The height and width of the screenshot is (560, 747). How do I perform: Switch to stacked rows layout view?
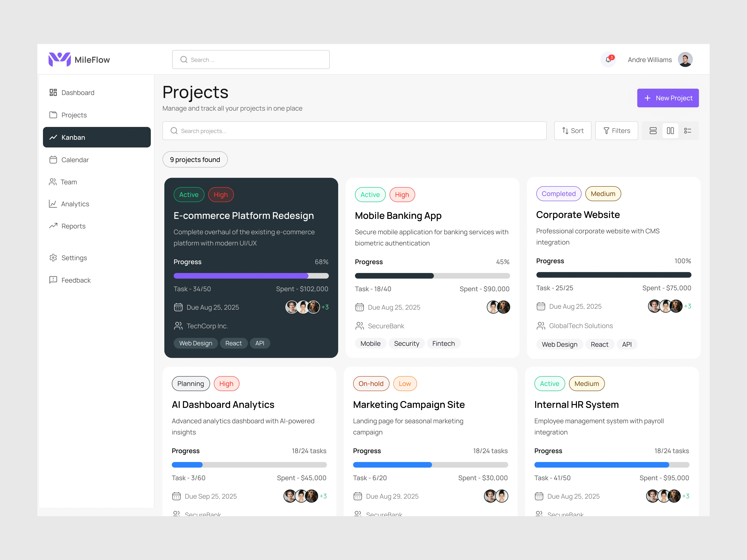click(653, 131)
